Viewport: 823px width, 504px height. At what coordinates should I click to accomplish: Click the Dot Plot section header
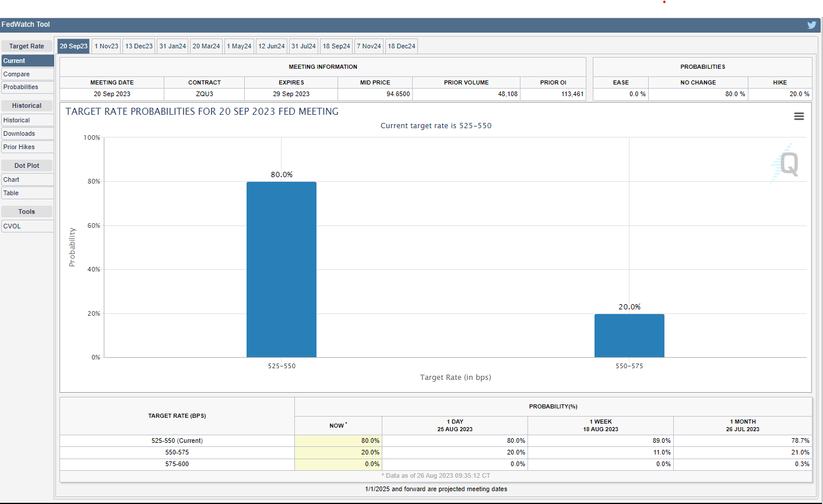coord(27,165)
